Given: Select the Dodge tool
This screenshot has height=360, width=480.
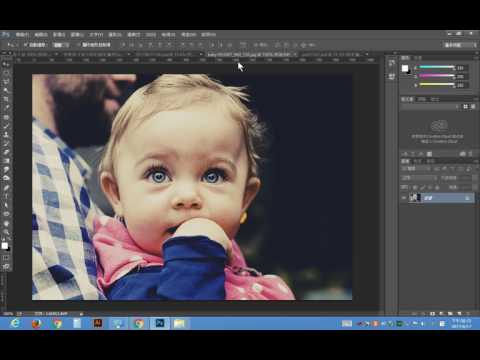Looking at the screenshot, I should tap(6, 178).
